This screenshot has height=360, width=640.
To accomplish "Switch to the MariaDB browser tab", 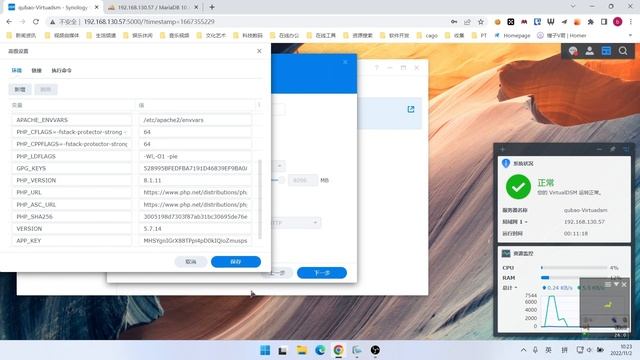I will tap(153, 7).
